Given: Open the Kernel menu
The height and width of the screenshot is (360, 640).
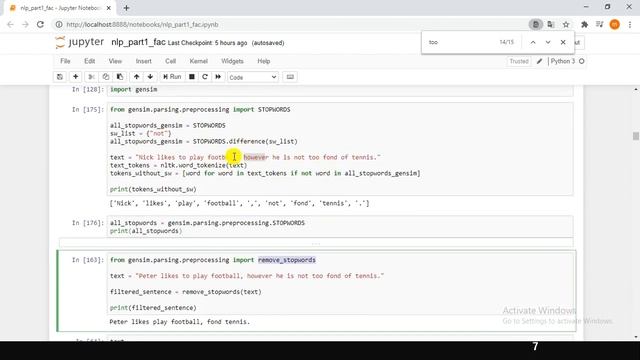Looking at the screenshot, I should tap(199, 61).
